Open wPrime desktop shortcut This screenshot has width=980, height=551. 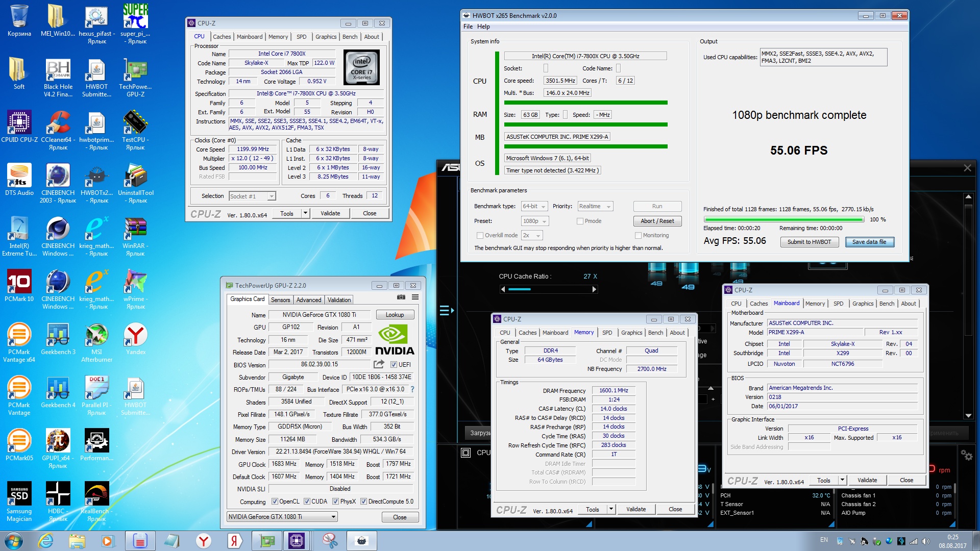(135, 289)
